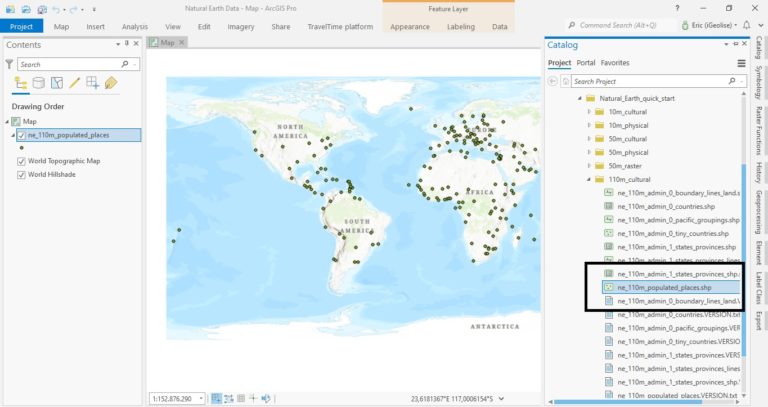Open the Analysis ribbon tab
This screenshot has height=407, width=768.
(x=134, y=27)
